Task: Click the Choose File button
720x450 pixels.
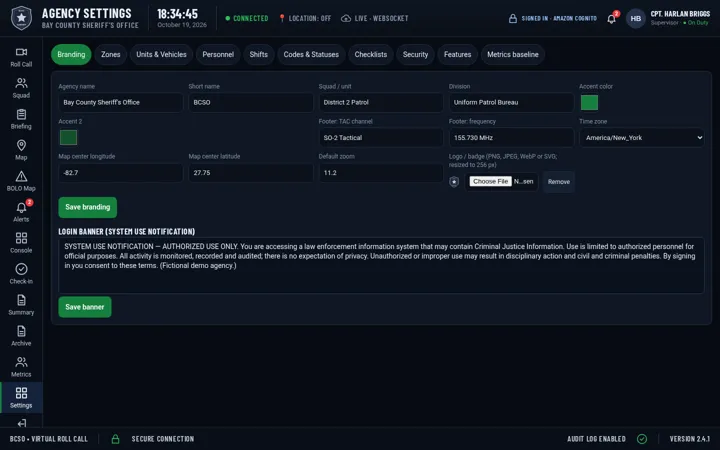Action: [x=490, y=181]
